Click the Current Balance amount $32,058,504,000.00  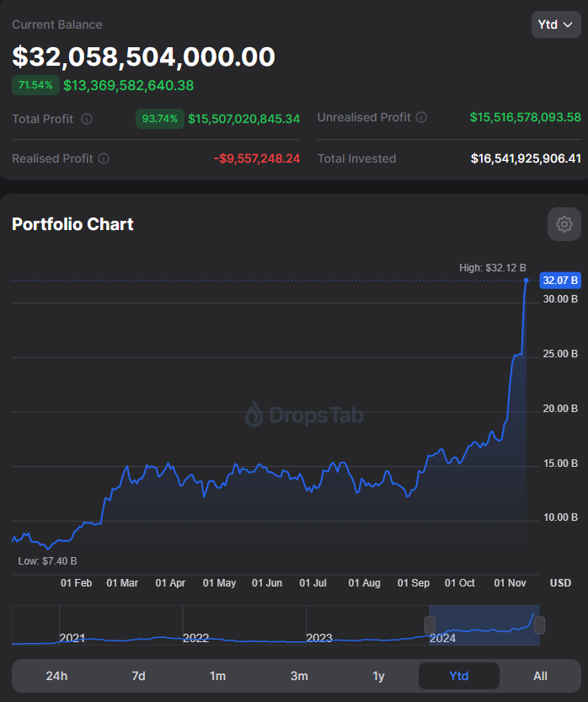(x=144, y=56)
